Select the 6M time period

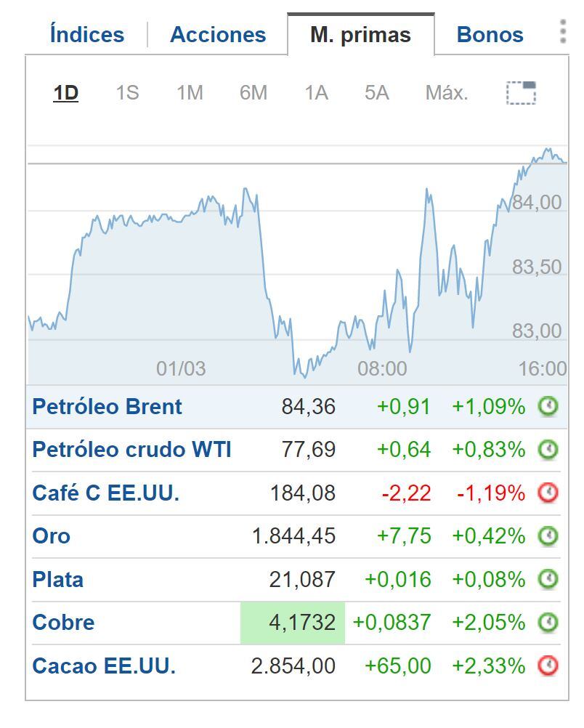pos(254,93)
